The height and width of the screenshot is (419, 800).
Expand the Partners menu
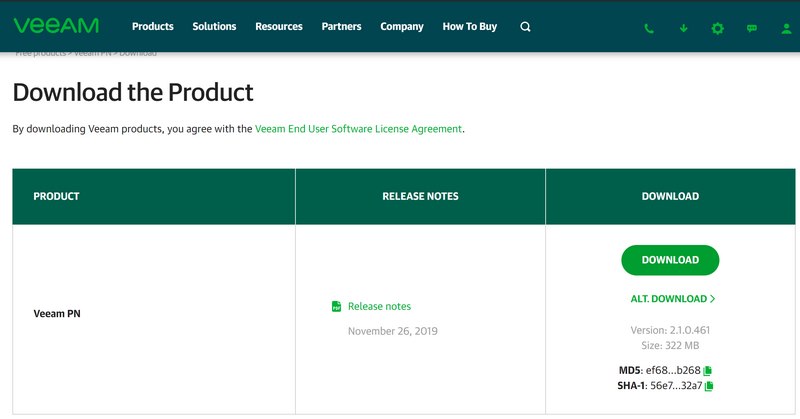coord(341,27)
